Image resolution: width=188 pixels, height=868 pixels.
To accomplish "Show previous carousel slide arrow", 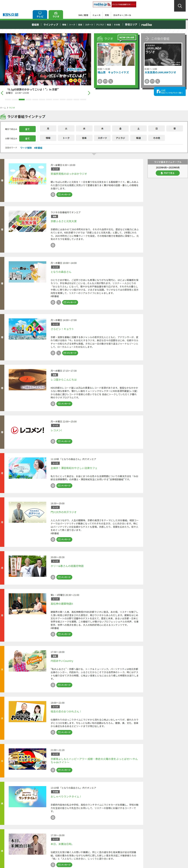I will tap(2, 93).
